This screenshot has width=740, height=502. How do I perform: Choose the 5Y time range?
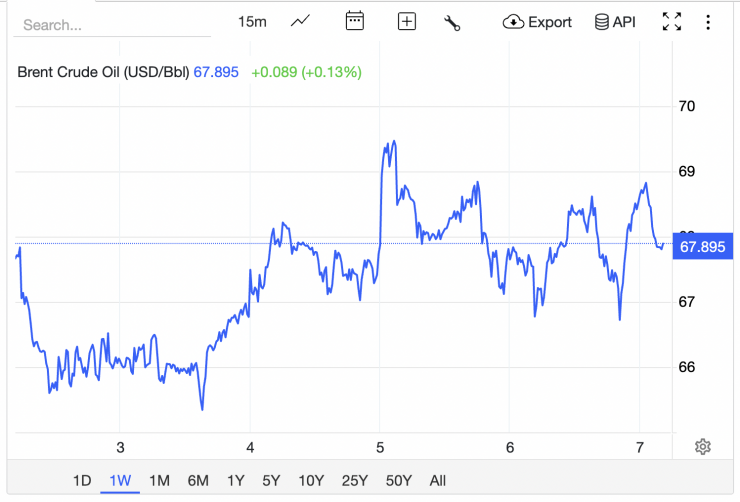click(271, 480)
